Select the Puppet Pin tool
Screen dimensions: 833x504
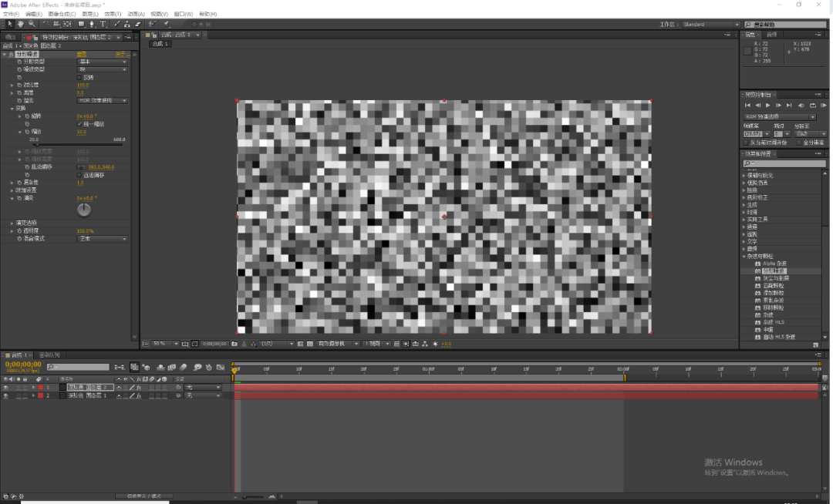point(167,24)
